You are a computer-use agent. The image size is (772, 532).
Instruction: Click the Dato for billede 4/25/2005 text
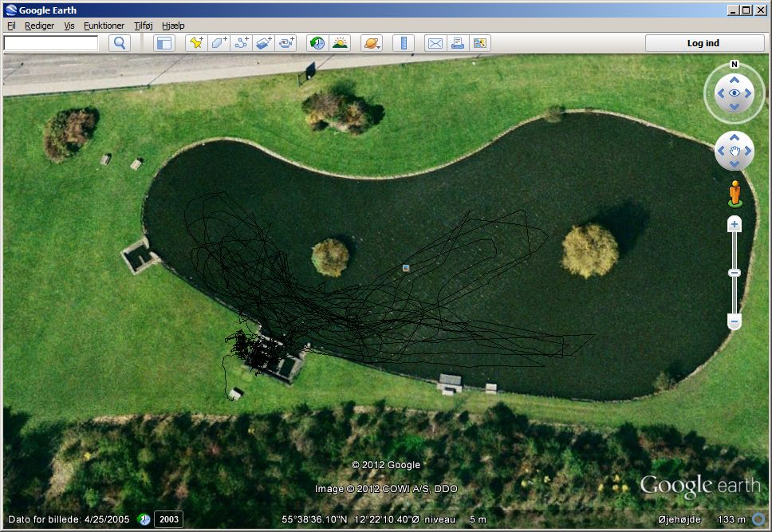tap(69, 519)
